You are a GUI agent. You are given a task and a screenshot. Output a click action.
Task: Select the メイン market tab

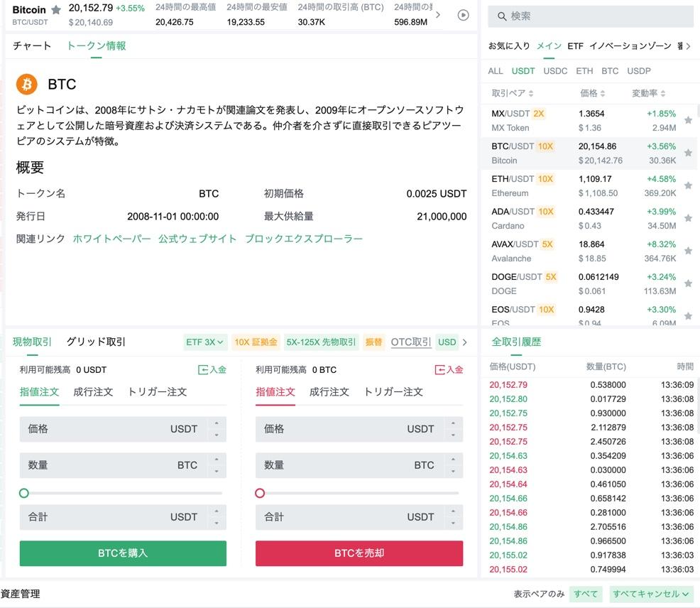[549, 46]
